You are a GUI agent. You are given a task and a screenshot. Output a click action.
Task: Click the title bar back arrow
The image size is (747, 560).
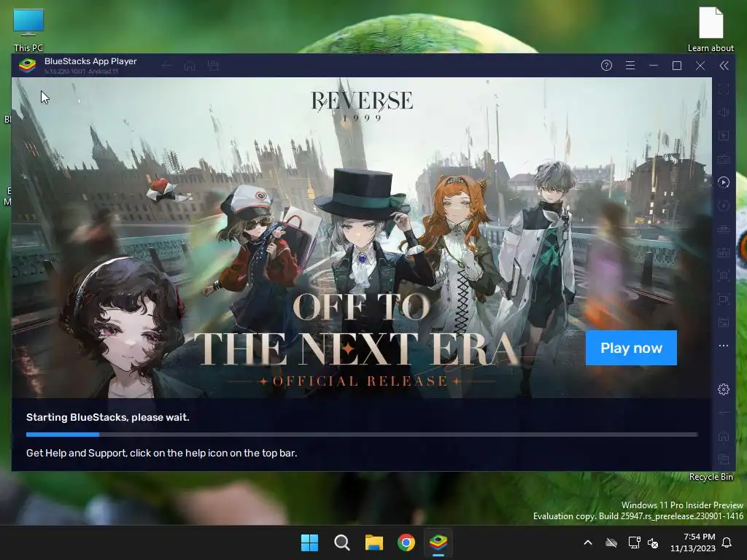(166, 66)
